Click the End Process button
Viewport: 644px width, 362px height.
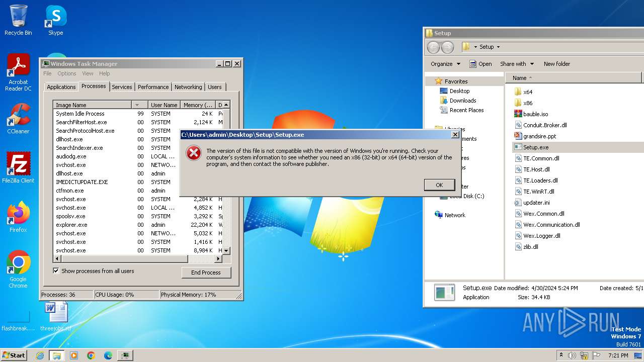tap(206, 273)
